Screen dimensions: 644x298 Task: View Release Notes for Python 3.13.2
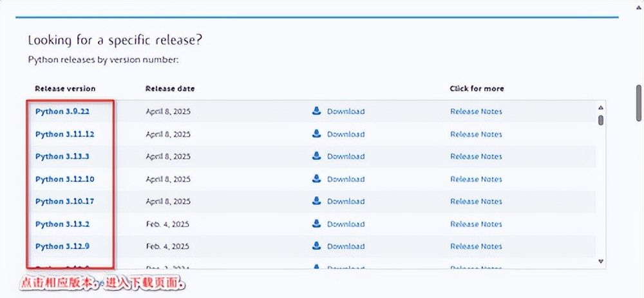[476, 224]
